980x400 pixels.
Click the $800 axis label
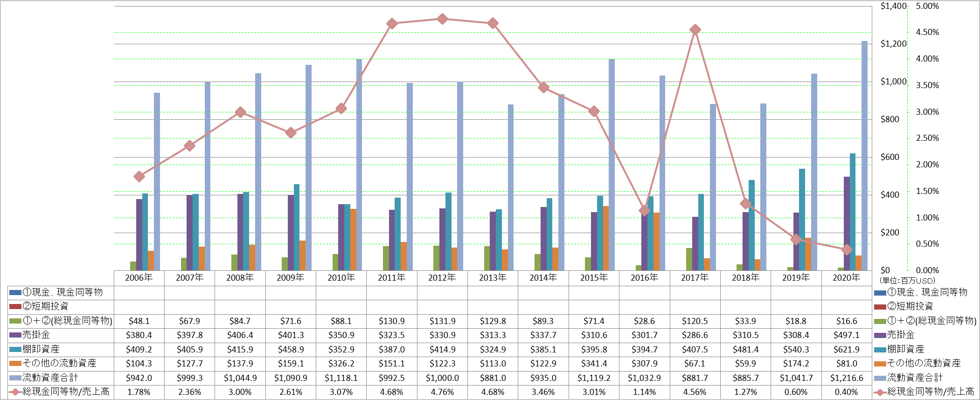coord(890,119)
